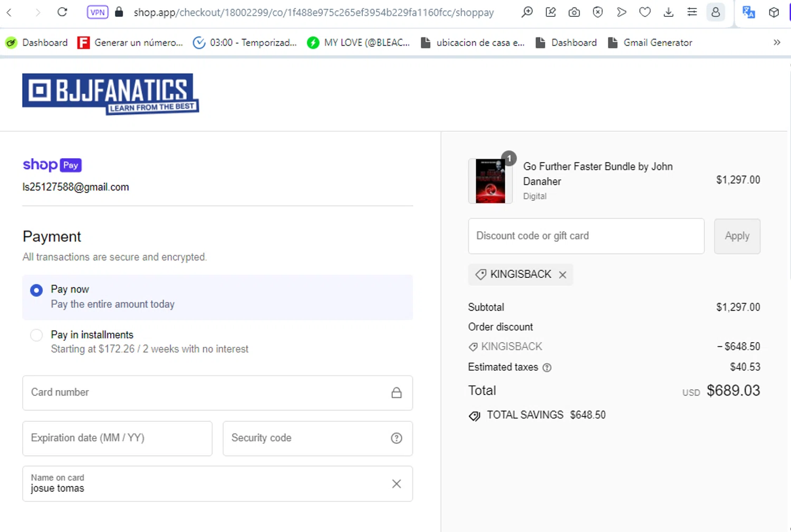Screen dimensions: 791x532
Task: Show more bookmarks with double chevron
Action: pos(777,42)
